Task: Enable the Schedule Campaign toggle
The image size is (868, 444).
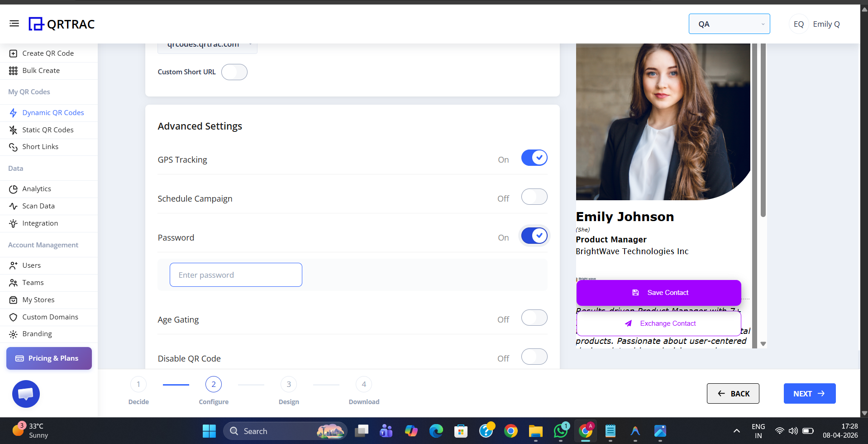Action: (534, 197)
